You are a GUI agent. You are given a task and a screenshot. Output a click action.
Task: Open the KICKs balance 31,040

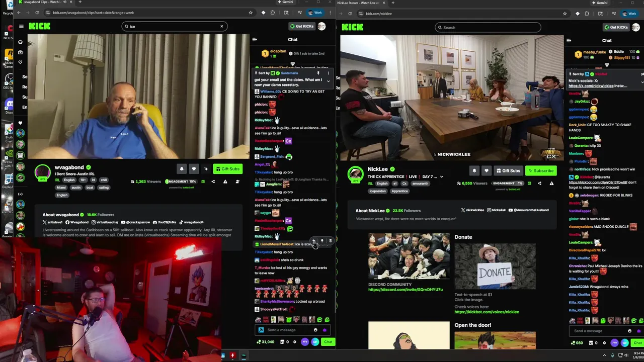coord(265,342)
